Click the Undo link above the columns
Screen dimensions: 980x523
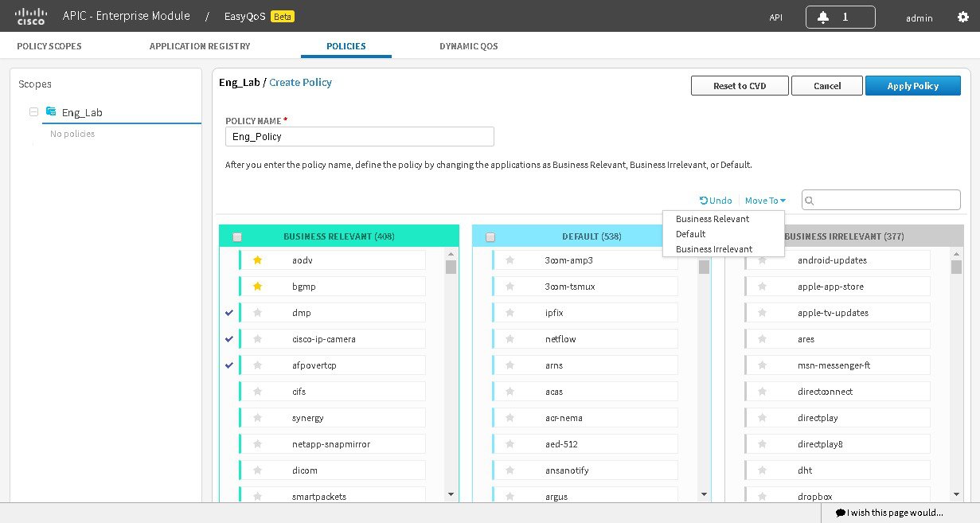pyautogui.click(x=715, y=200)
